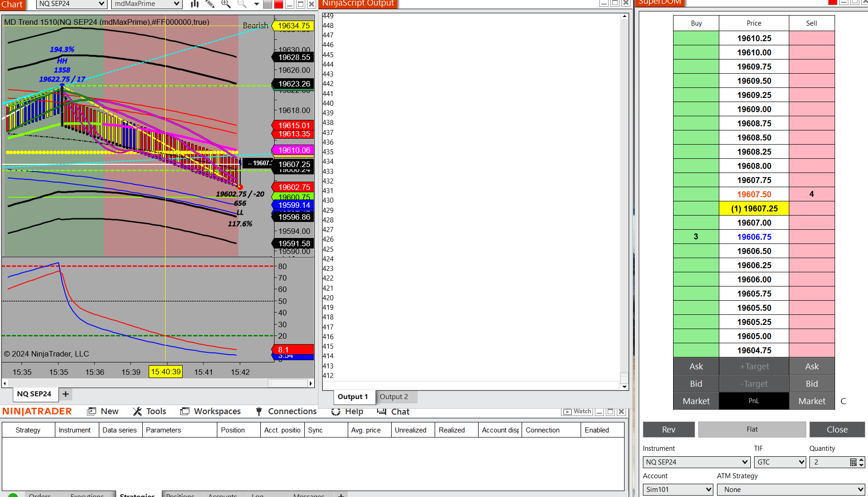This screenshot has height=497, width=868.
Task: Open the New menu in Control Center
Action: (x=109, y=411)
